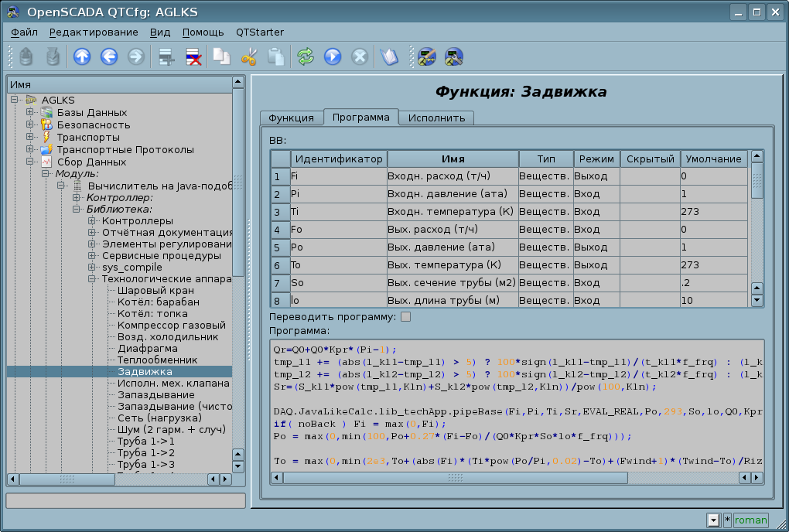Click the first QTStarter module icon
Image resolution: width=789 pixels, height=532 pixels.
[427, 56]
